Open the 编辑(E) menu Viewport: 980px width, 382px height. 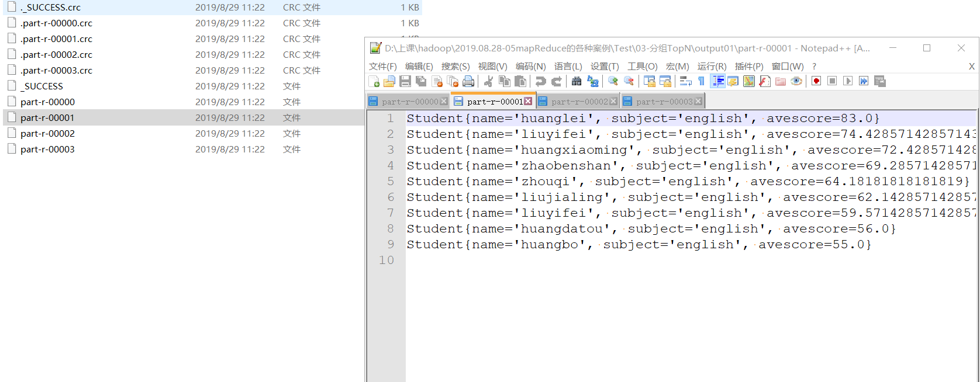pyautogui.click(x=419, y=66)
